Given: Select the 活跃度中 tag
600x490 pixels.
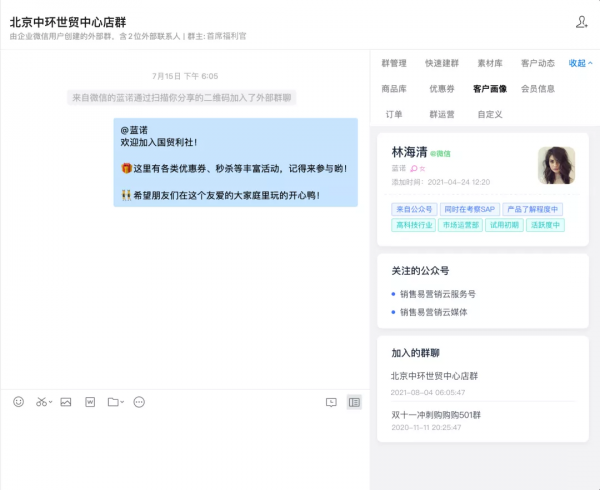Looking at the screenshot, I should 545,225.
